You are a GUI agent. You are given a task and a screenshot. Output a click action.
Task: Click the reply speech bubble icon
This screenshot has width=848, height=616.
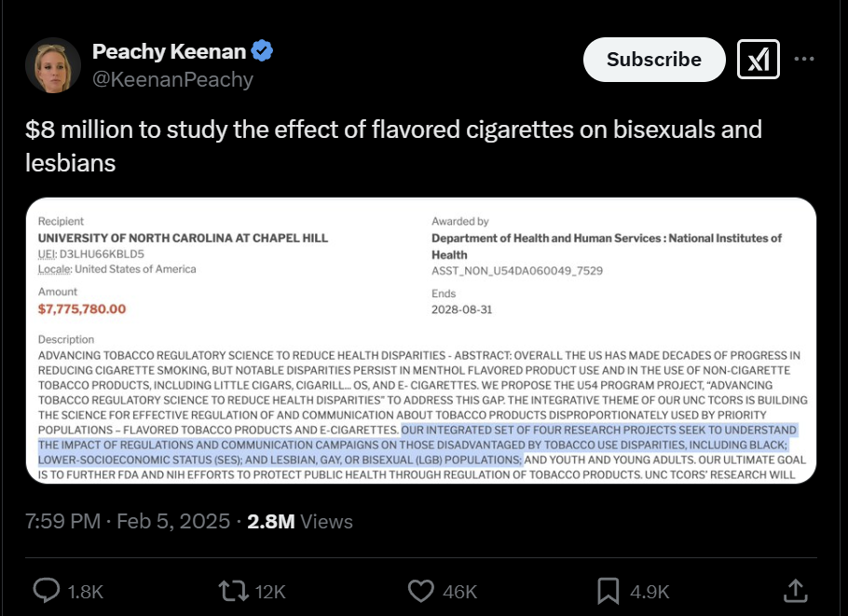(x=47, y=591)
